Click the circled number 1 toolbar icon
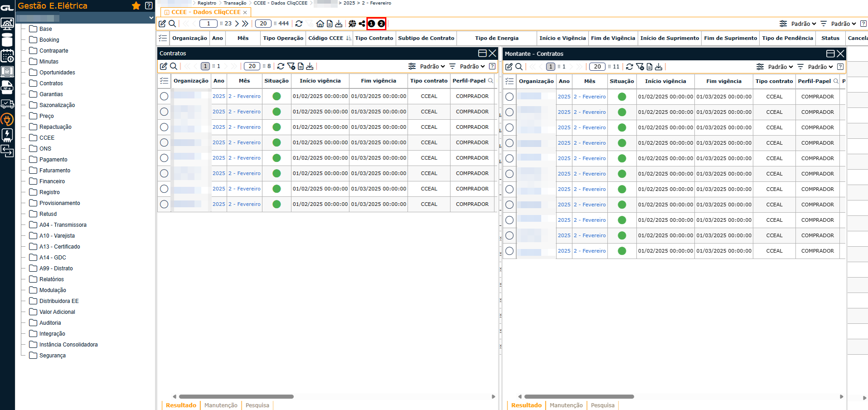The image size is (868, 410). 371,24
